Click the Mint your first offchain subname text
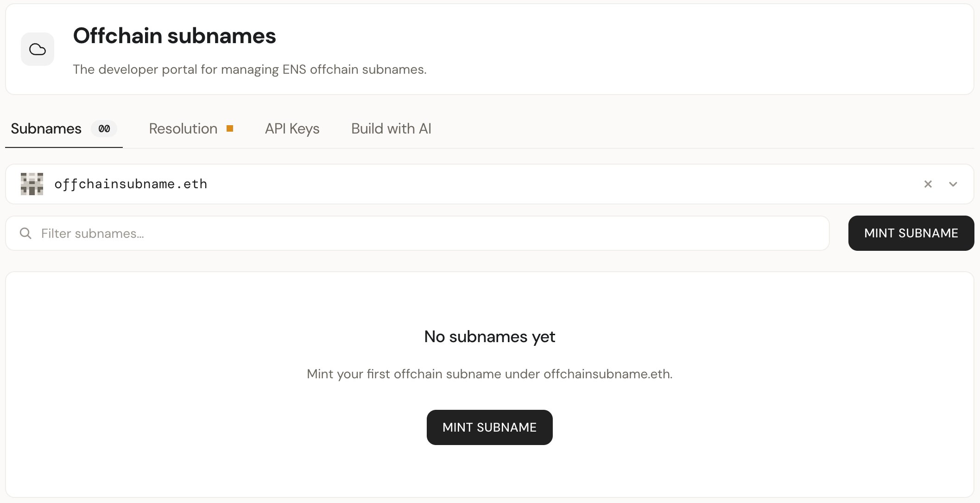 coord(489,374)
